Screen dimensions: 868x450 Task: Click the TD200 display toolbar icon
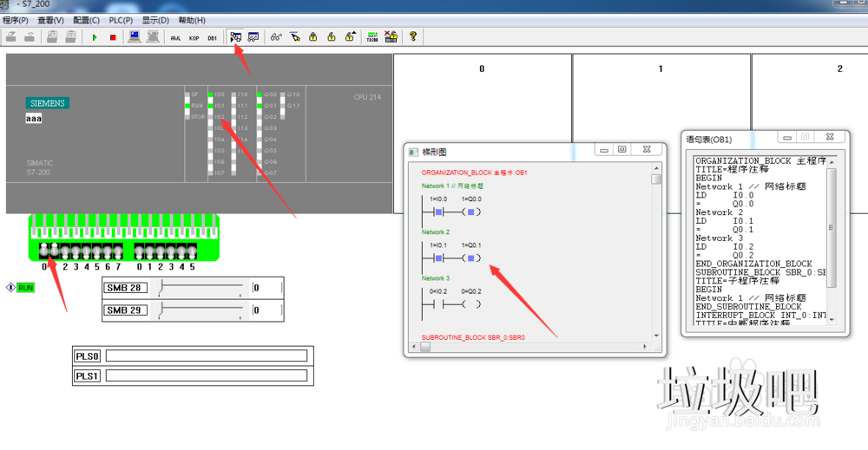372,37
